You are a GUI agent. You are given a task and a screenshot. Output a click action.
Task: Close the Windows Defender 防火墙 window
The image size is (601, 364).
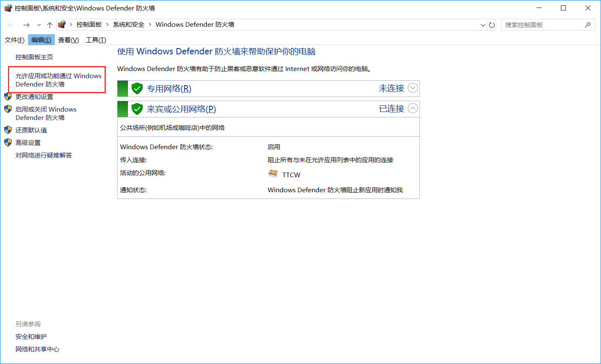[588, 8]
